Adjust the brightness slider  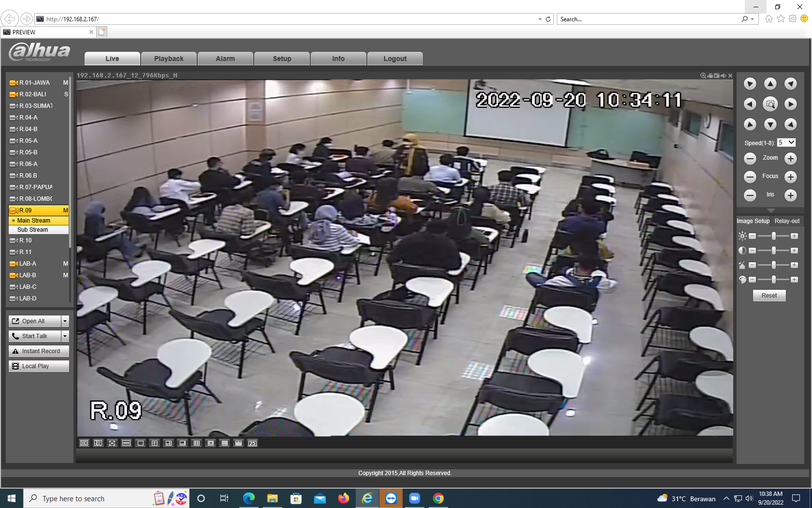[773, 236]
